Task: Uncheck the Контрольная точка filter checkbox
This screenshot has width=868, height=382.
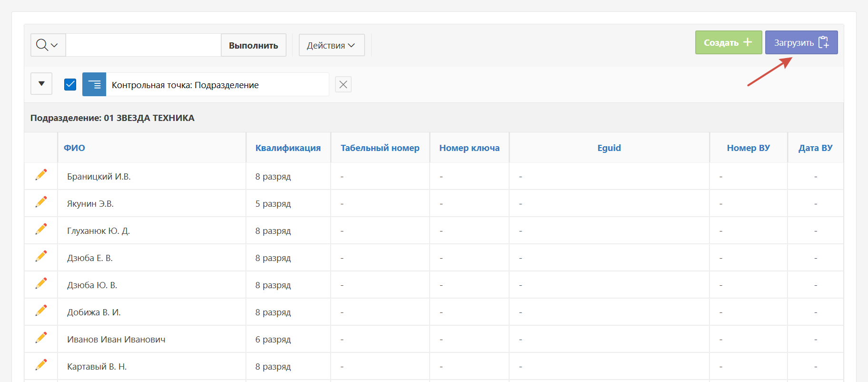Action: point(70,85)
